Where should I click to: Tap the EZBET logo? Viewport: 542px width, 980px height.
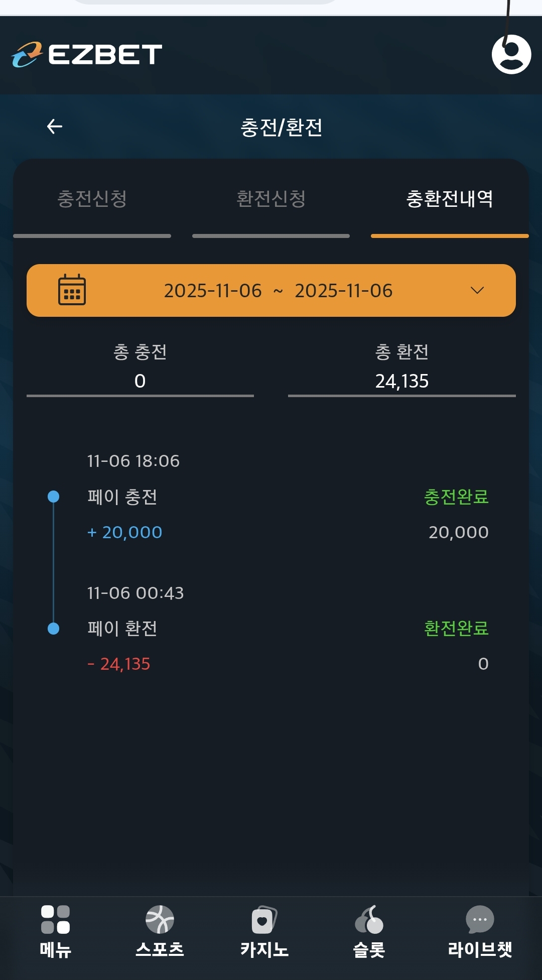(x=87, y=54)
